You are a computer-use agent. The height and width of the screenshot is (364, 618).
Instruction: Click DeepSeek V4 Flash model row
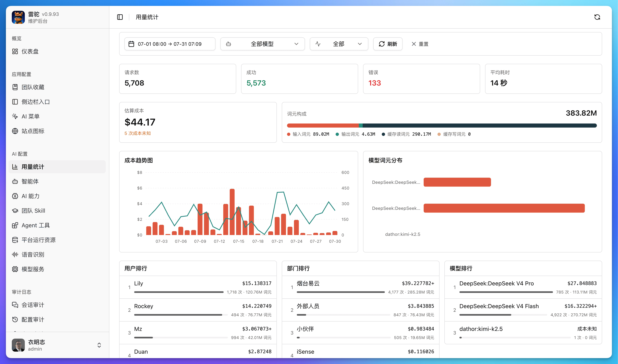tap(523, 310)
